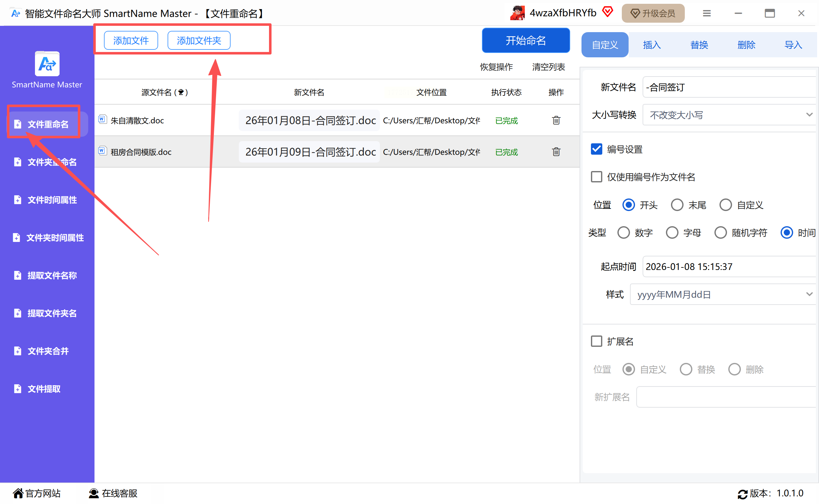The height and width of the screenshot is (504, 819).
Task: Delete the 朱自清散文.doc row with trash icon
Action: click(556, 120)
